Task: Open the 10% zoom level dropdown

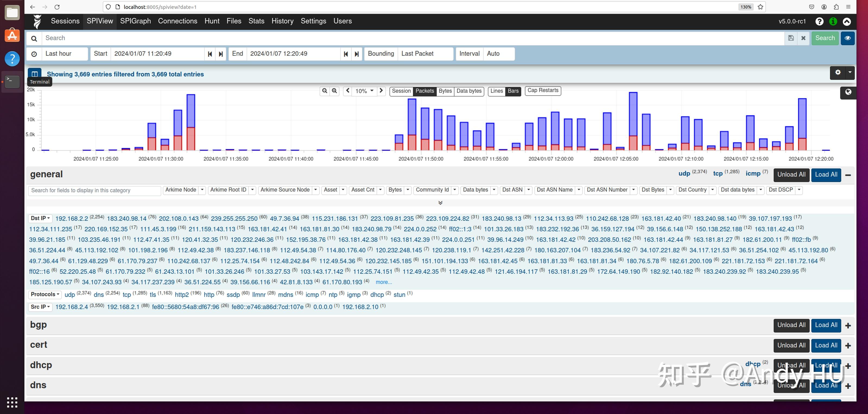Action: (x=364, y=91)
